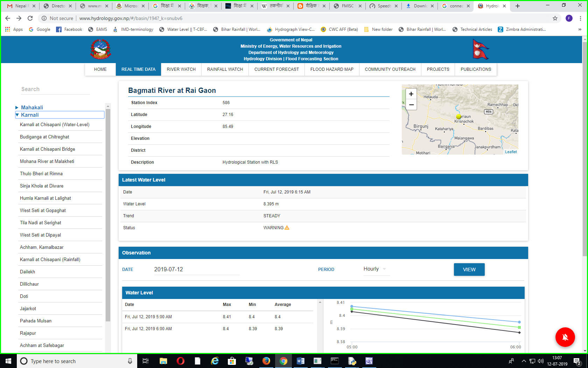The height and width of the screenshot is (368, 588).
Task: Click the blue max line start point
Action: click(352, 306)
